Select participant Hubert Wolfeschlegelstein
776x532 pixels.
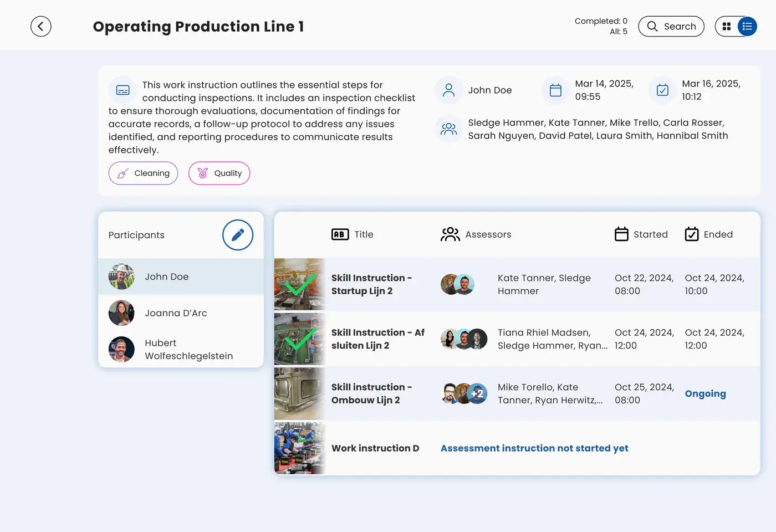coord(181,350)
